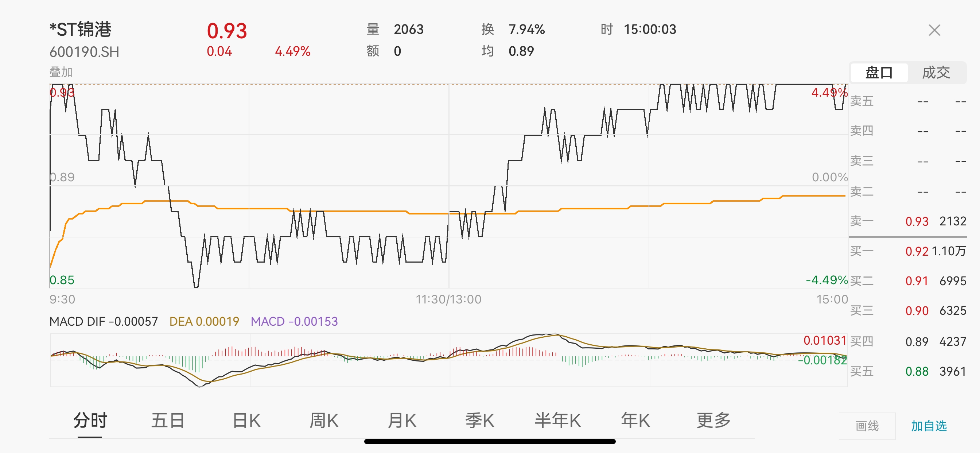The width and height of the screenshot is (980, 453).
Task: Tap the 15:00 time axis label
Action: [832, 299]
